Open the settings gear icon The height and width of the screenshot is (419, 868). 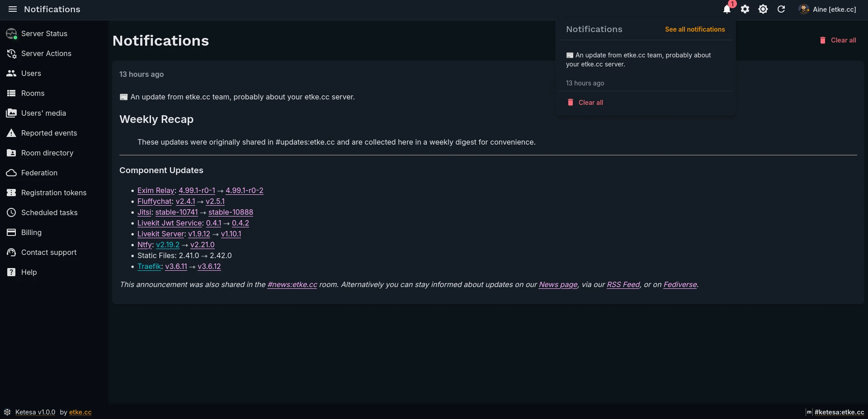(x=745, y=9)
